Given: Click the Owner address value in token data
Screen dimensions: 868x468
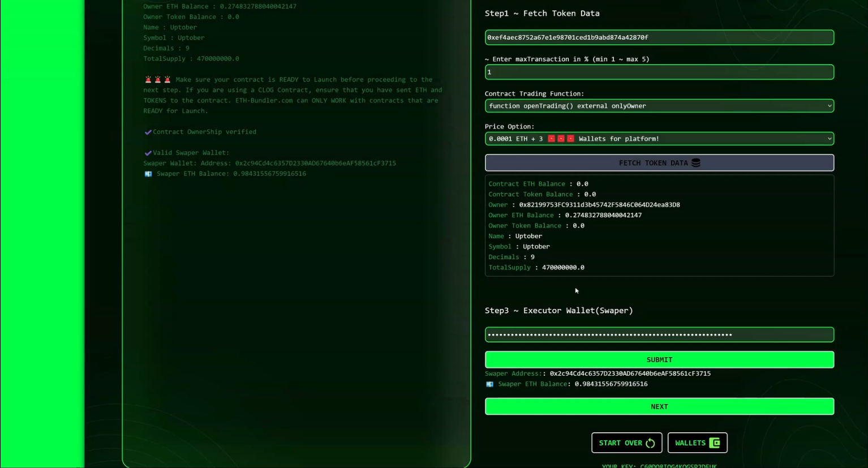Looking at the screenshot, I should tap(599, 205).
